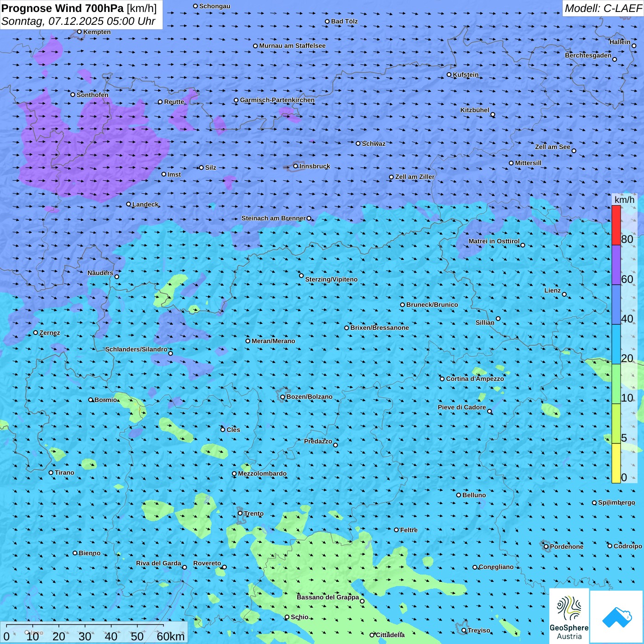Click the 'Sterzing/Vipiteno' town label

pos(331,279)
